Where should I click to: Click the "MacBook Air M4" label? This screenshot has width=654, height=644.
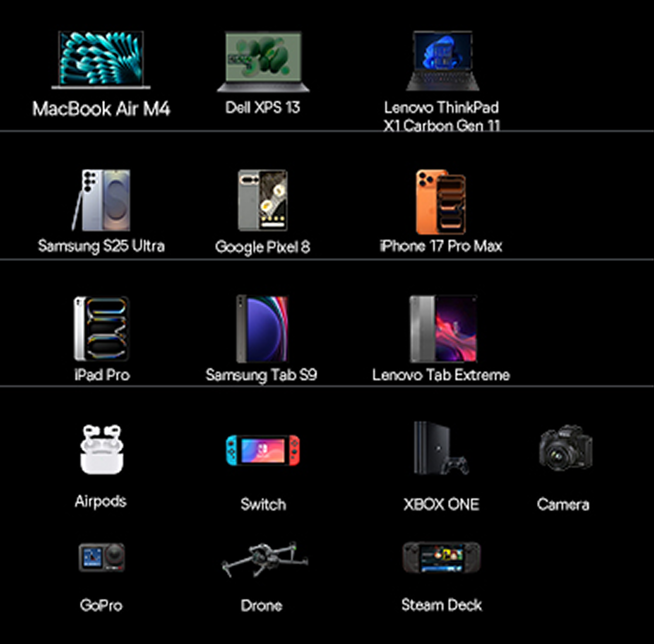point(101,109)
